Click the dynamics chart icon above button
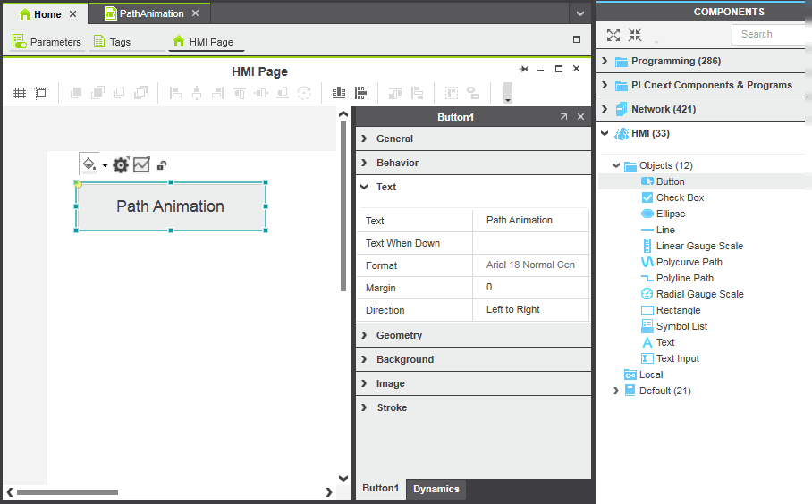Viewport: 812px width, 504px height. pyautogui.click(x=141, y=164)
